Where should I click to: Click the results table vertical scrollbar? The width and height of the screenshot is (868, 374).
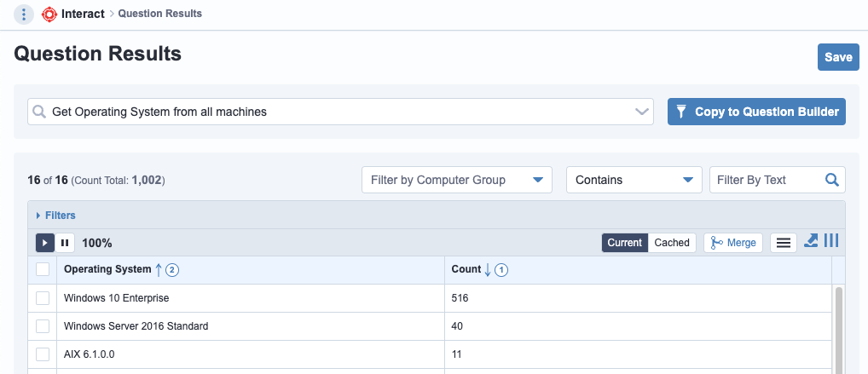[839, 331]
